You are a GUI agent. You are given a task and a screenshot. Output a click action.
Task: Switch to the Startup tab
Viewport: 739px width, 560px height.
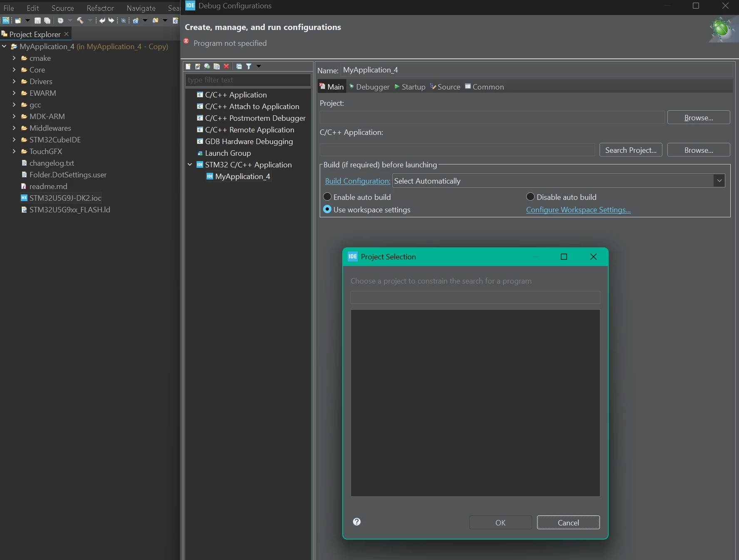pos(410,87)
